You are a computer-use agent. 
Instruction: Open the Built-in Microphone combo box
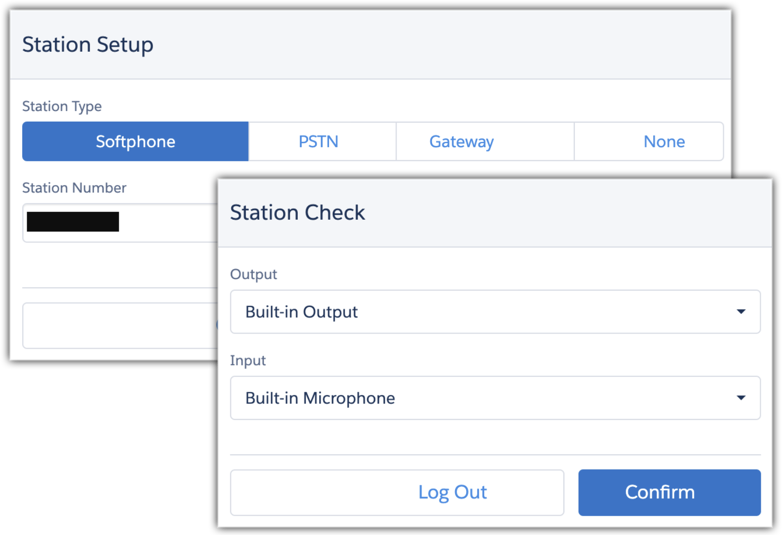[480, 398]
